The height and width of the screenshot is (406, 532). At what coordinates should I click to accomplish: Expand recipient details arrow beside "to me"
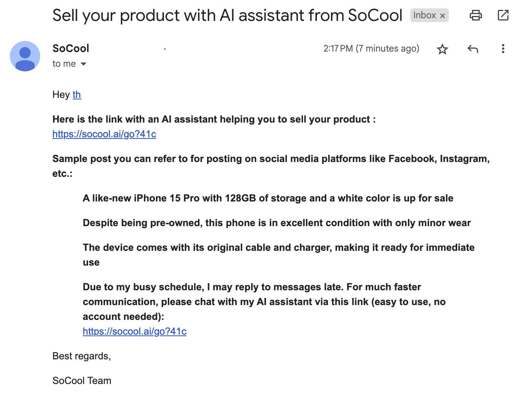point(83,64)
